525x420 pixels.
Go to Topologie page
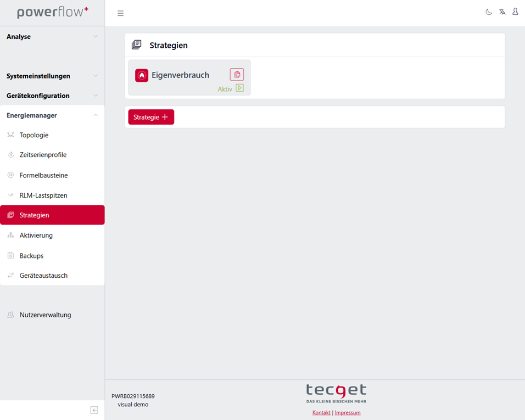(x=52, y=135)
